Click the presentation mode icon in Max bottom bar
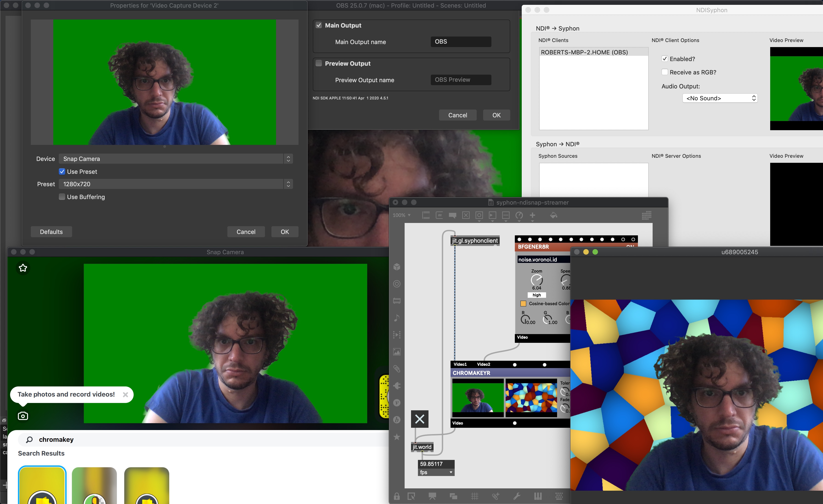Image resolution: width=823 pixels, height=504 pixels. pyautogui.click(x=432, y=496)
